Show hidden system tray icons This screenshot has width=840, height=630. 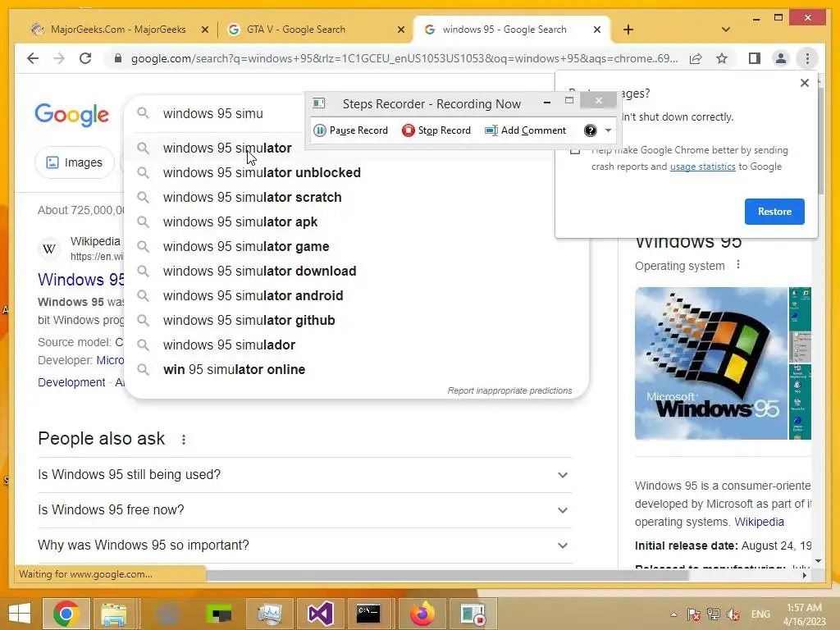tap(674, 614)
